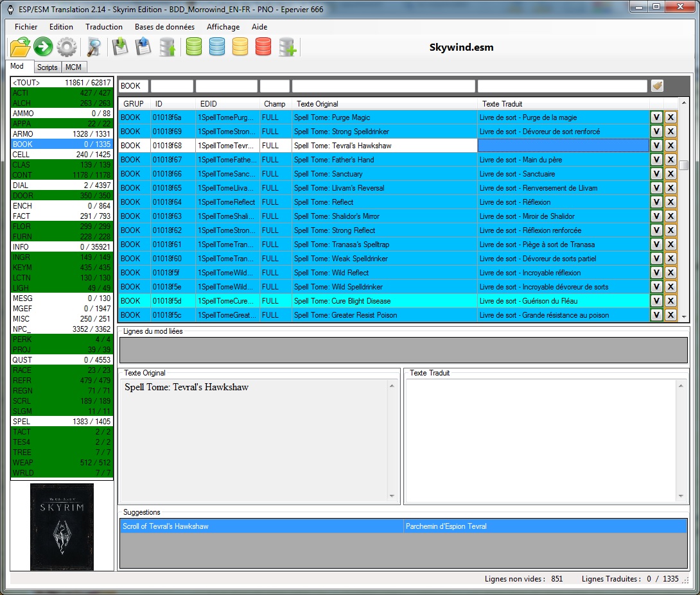Validate the Purge Magic row with V
Image resolution: width=700 pixels, height=595 pixels.
tap(656, 117)
